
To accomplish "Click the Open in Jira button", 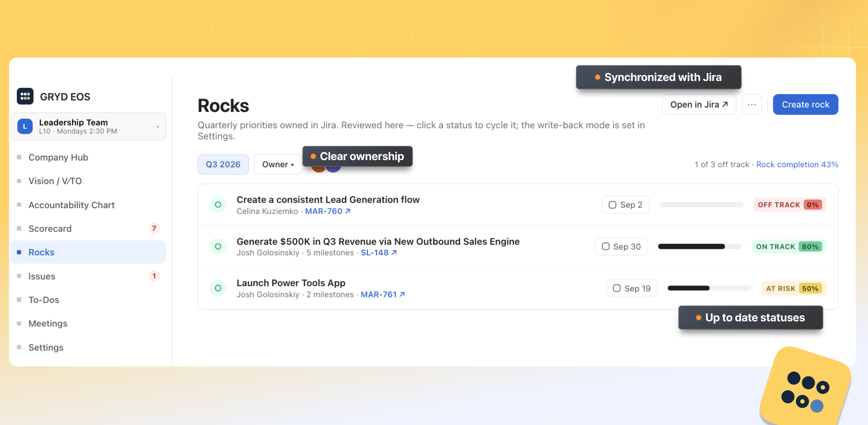I will coord(699,104).
